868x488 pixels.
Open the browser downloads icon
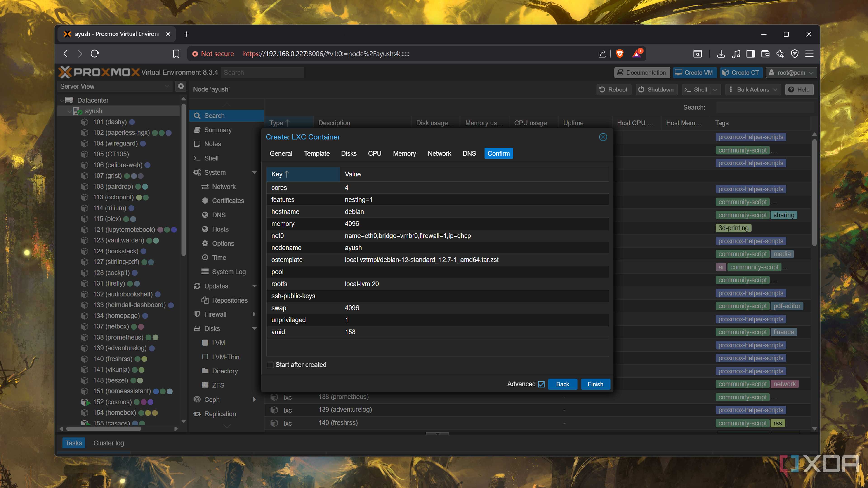[721, 54]
